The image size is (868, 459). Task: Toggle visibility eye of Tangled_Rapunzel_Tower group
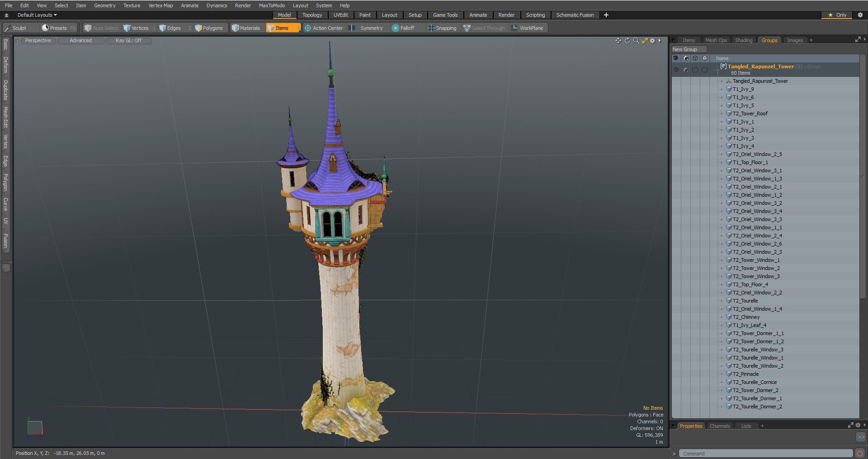[x=676, y=70]
